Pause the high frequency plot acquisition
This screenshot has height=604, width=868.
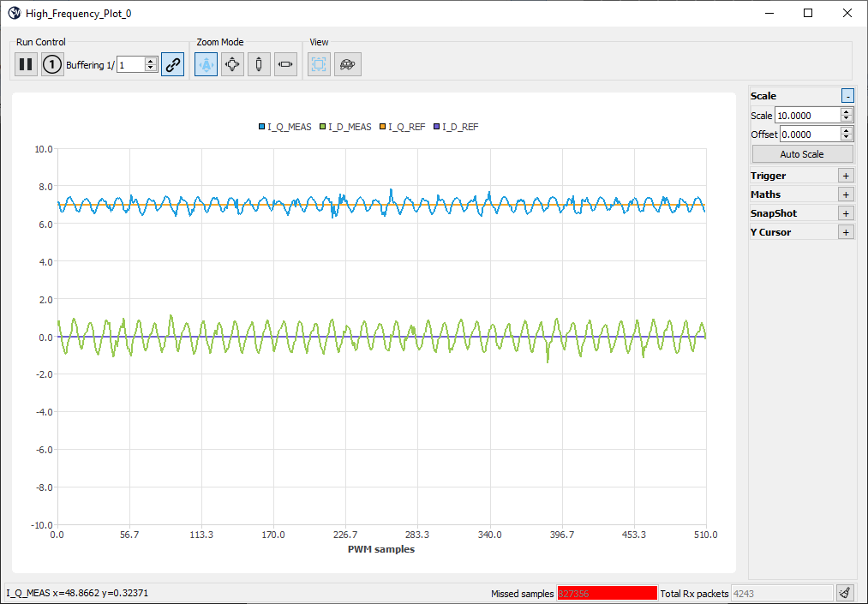point(26,64)
